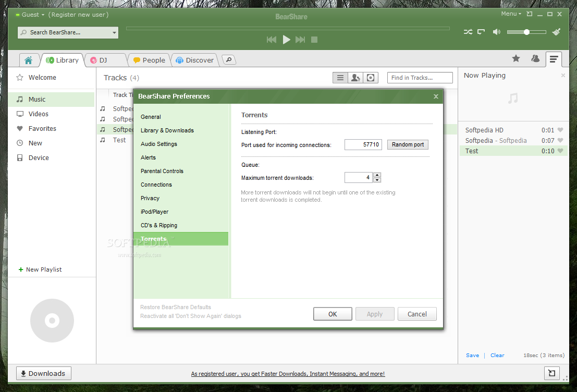
Task: Close the Now Playing panel
Action: pos(563,75)
